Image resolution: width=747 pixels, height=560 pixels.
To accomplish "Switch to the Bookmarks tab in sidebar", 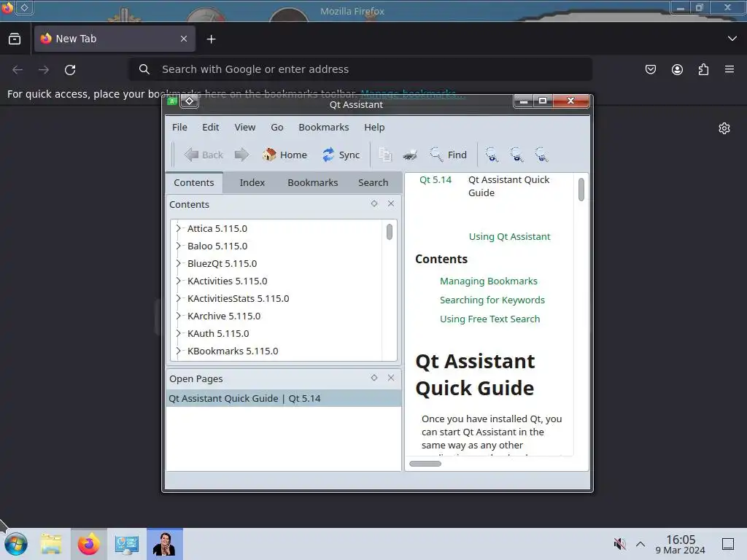I will pyautogui.click(x=312, y=183).
